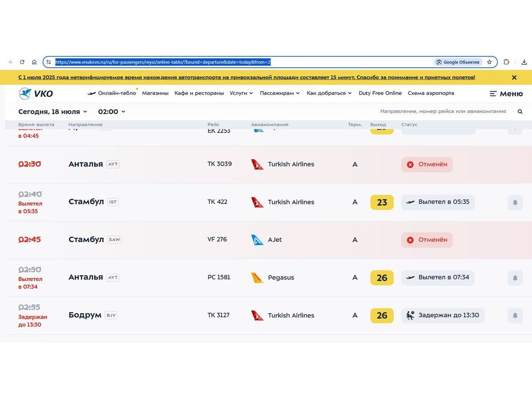Image resolution: width=532 pixels, height=399 pixels.
Task: Open the Стамбул TK 422 flight
Action: tap(86, 202)
